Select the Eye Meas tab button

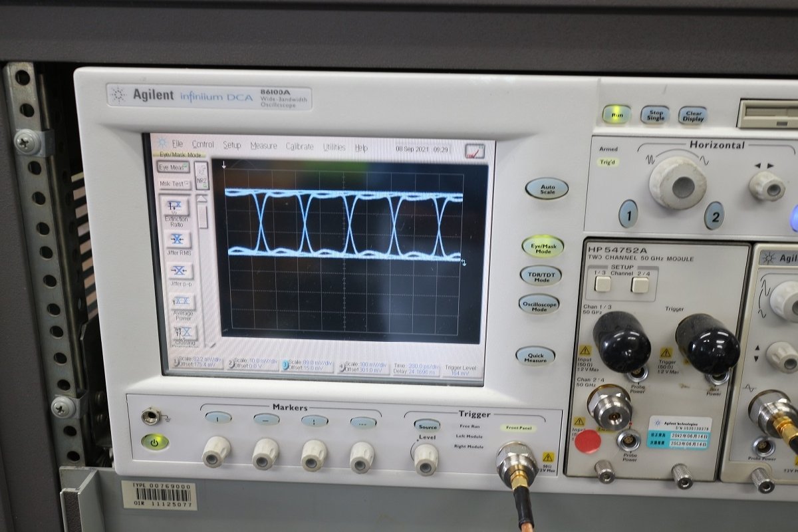point(173,167)
